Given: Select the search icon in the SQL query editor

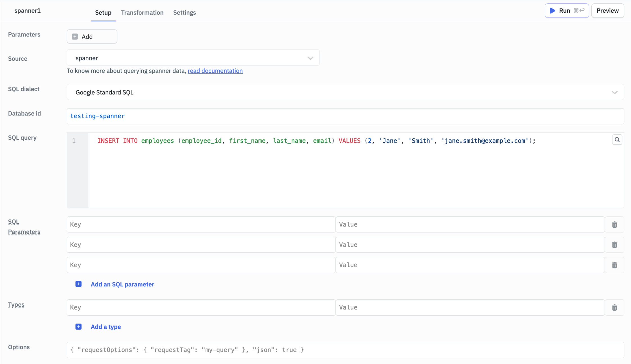Looking at the screenshot, I should [x=617, y=139].
